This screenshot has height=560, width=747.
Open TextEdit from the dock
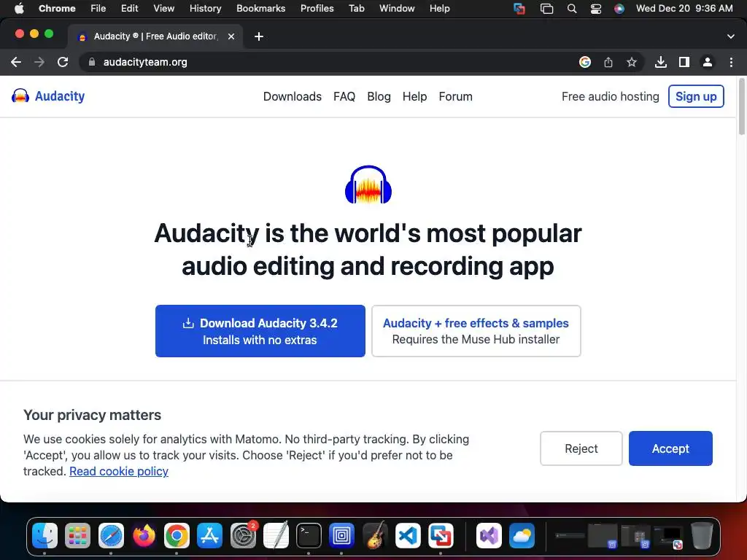click(x=276, y=536)
